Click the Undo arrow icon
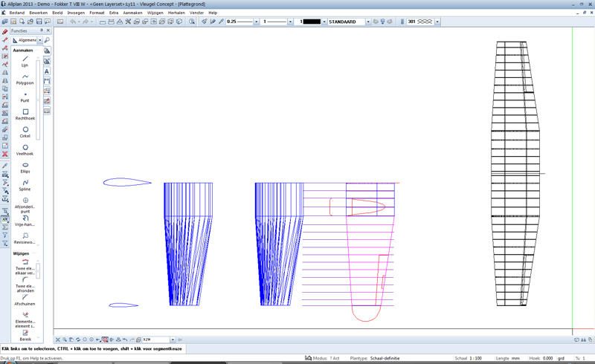 (73, 22)
